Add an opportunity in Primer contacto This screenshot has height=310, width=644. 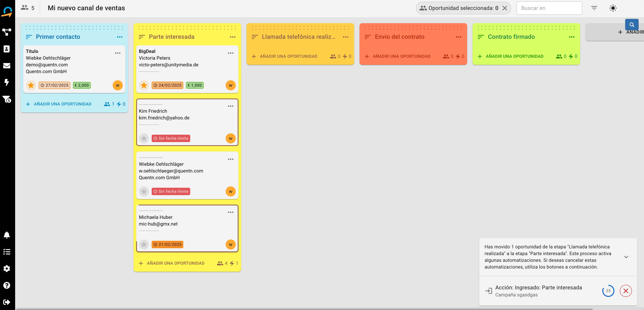pos(59,104)
